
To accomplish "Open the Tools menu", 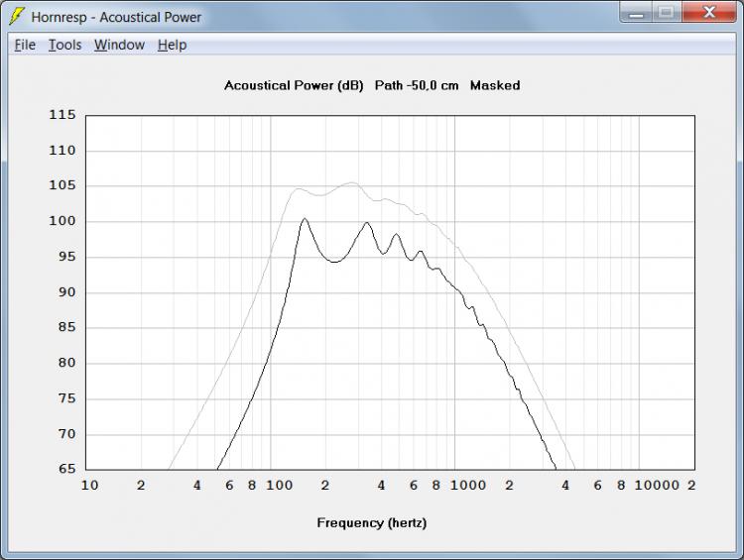I will (x=65, y=45).
